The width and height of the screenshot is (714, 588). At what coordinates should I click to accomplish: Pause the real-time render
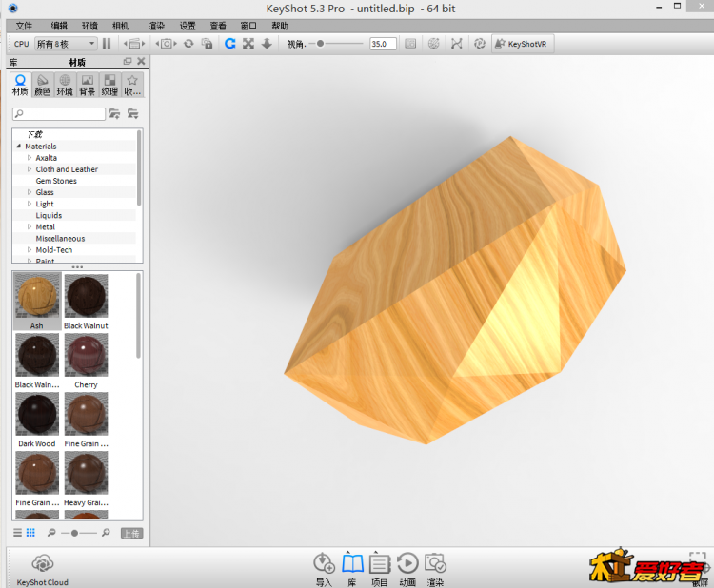(x=107, y=44)
